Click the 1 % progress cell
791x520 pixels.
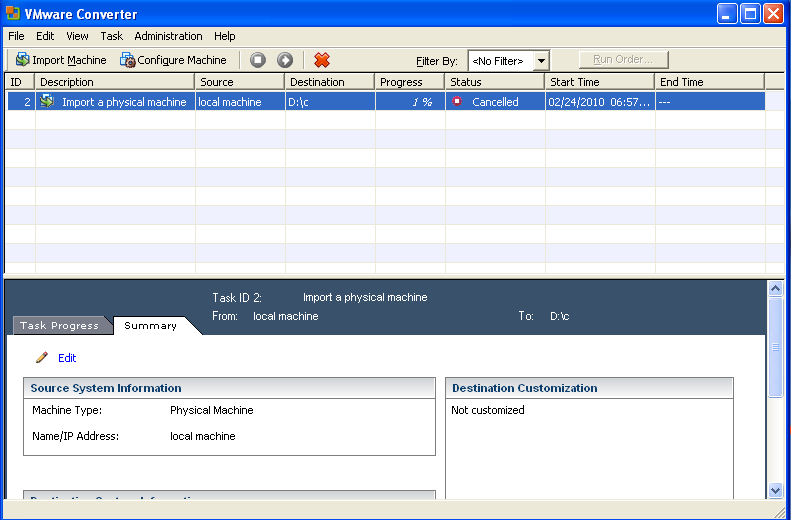[x=410, y=102]
